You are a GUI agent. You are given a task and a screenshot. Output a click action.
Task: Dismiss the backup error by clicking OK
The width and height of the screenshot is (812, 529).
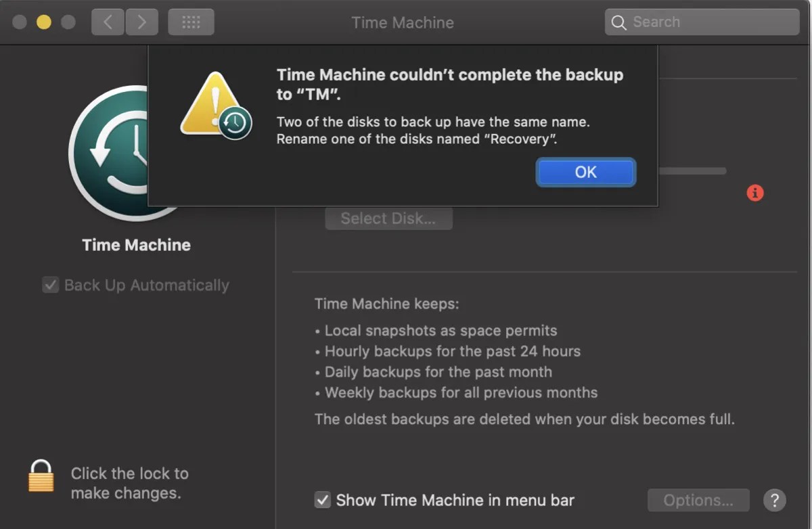pos(585,172)
